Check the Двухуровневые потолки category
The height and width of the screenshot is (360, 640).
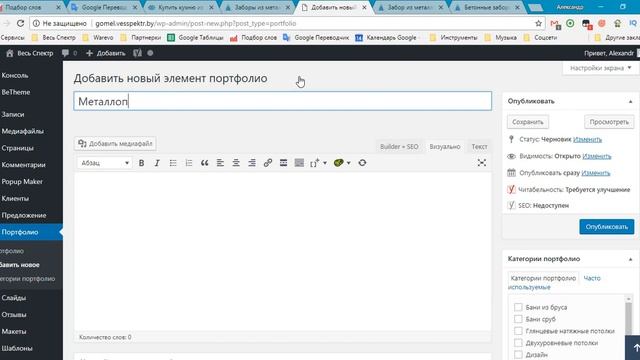tap(518, 342)
